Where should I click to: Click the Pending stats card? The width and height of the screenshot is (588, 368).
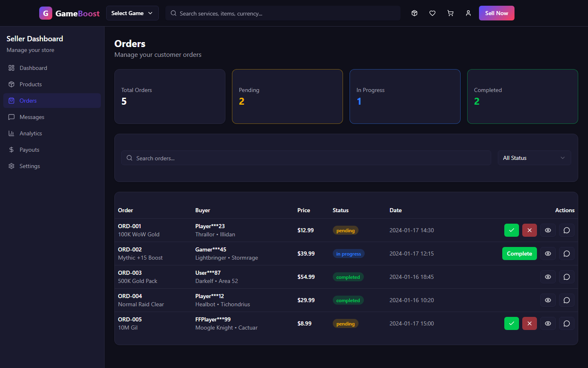[287, 96]
